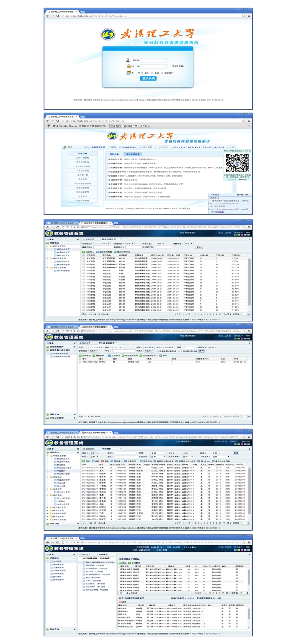Image resolution: width=288 pixels, height=644 pixels.
Task: Select the 教师 radio on the login form
Action: [152, 73]
